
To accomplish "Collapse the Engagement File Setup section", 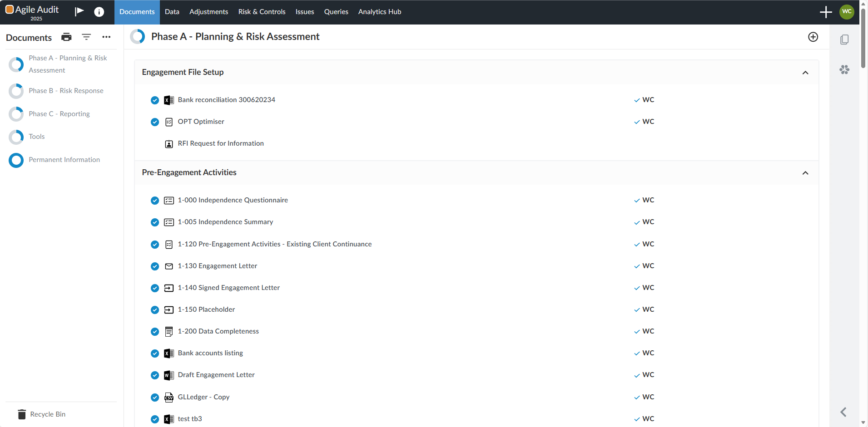I will tap(805, 73).
